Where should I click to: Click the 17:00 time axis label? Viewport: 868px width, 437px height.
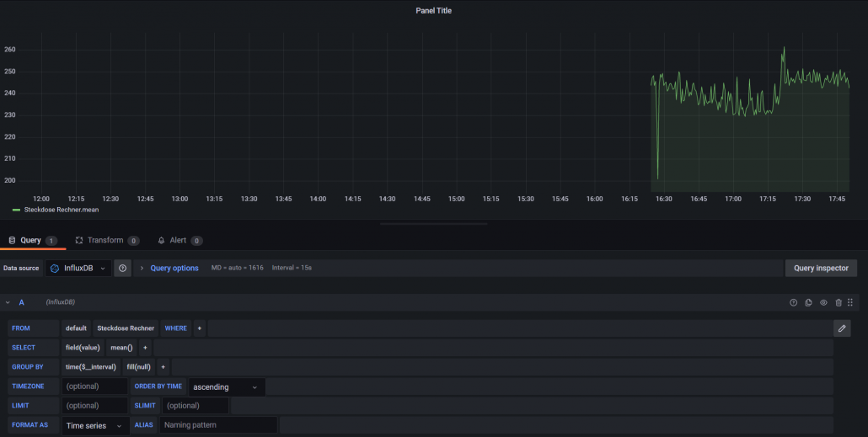[733, 199]
